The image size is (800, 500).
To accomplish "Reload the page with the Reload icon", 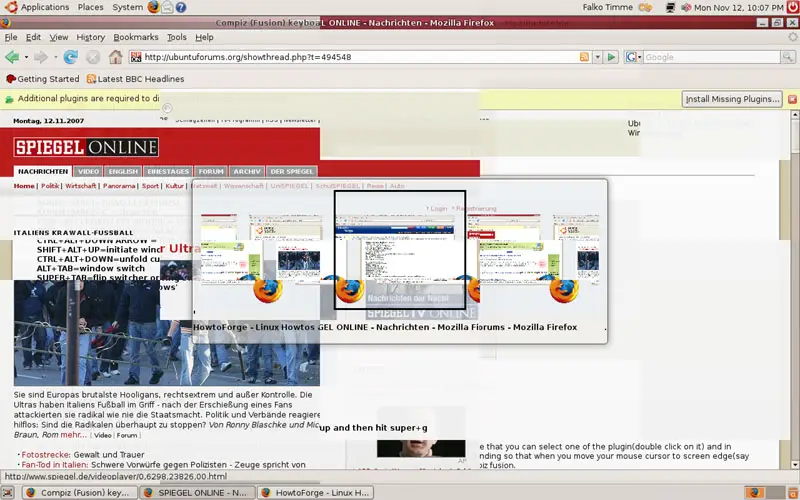I will (x=70, y=57).
